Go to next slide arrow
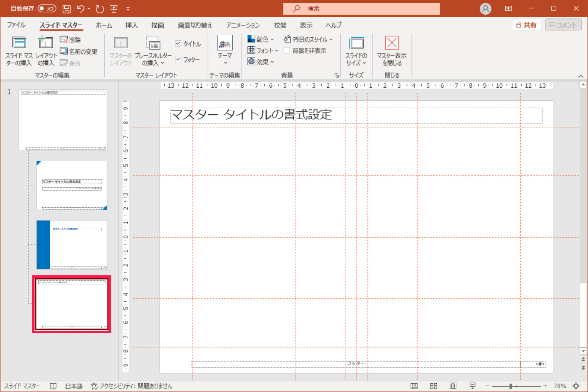588x392 pixels. pos(583,368)
